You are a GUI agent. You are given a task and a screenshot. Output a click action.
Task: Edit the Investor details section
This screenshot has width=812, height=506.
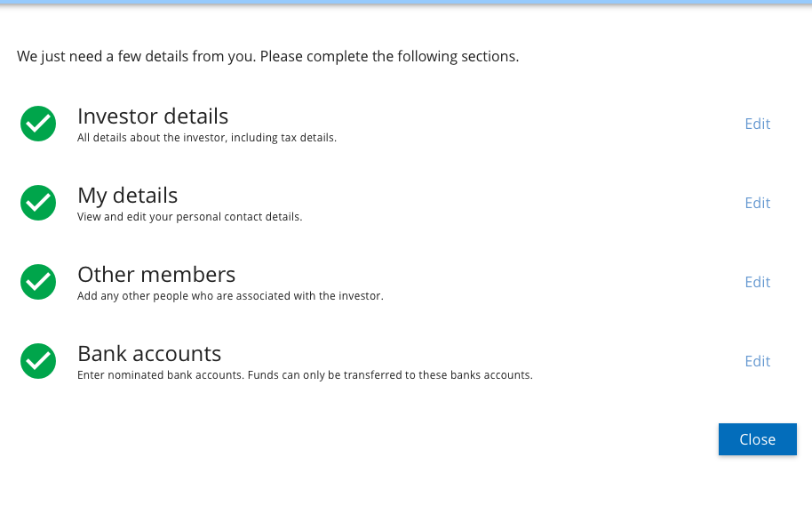[x=757, y=124]
